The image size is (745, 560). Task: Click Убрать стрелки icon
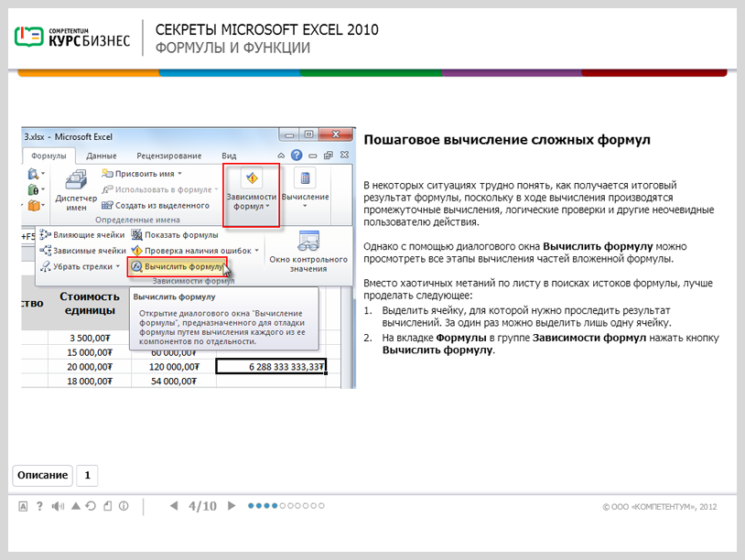click(x=45, y=266)
